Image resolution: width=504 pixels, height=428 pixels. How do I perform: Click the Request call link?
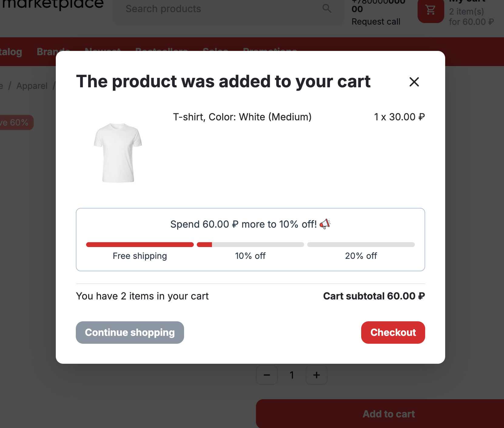click(x=376, y=22)
